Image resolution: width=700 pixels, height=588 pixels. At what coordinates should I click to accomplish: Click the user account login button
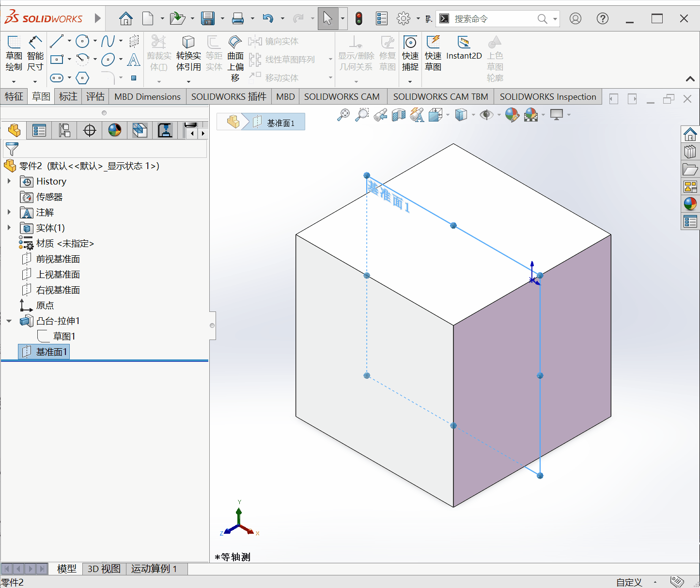[576, 19]
